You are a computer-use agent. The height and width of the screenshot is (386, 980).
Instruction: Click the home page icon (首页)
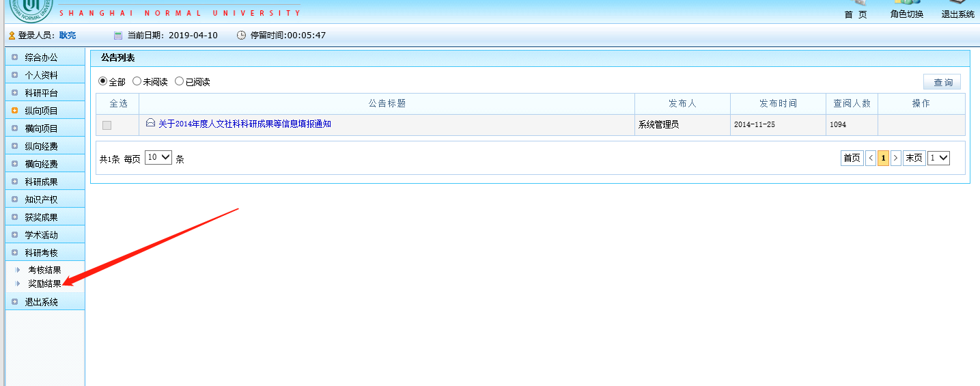[x=855, y=4]
